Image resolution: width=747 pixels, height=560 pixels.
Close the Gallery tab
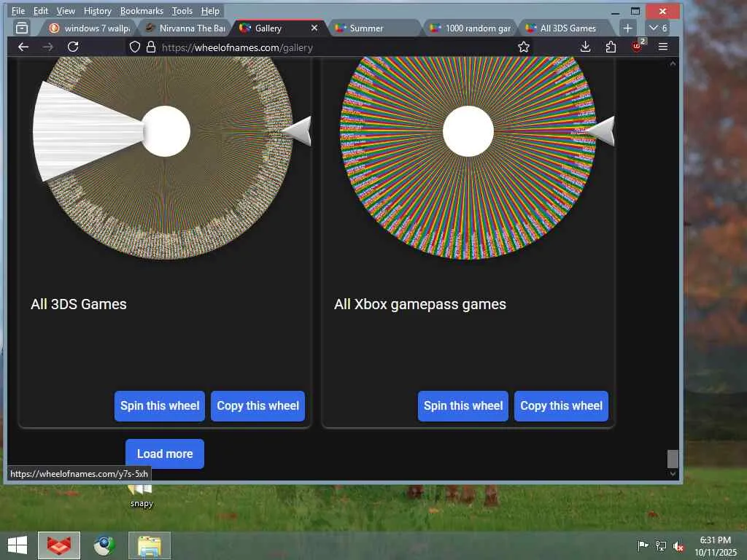314,28
